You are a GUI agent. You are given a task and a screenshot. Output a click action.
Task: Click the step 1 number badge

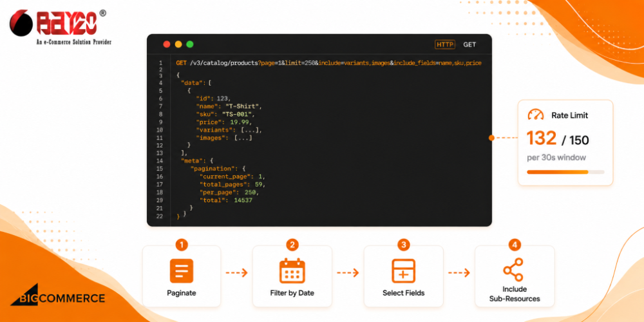coord(182,245)
